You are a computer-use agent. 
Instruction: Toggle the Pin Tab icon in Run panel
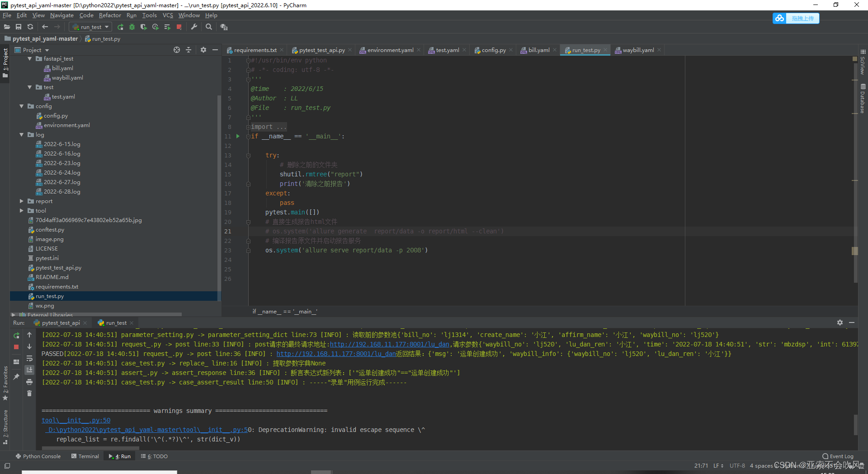16,377
